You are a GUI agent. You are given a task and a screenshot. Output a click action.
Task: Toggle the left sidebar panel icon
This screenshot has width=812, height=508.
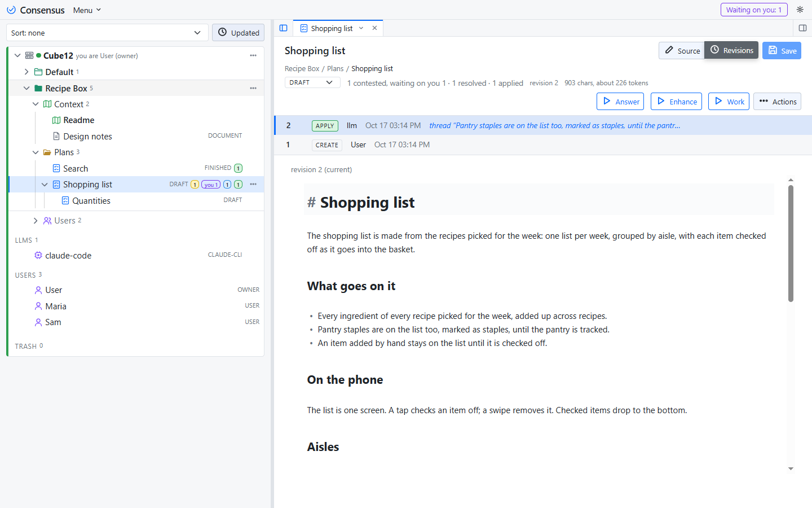pos(284,28)
